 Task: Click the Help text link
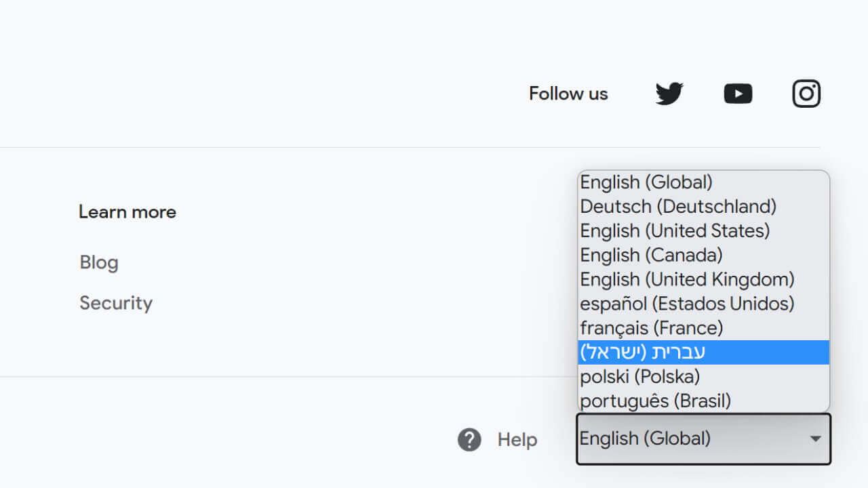pos(517,440)
